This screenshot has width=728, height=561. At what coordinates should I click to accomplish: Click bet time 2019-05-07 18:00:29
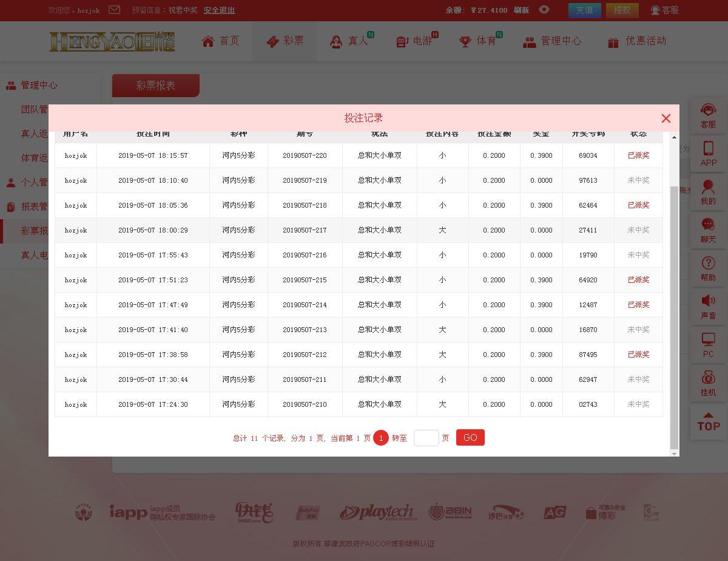point(153,230)
